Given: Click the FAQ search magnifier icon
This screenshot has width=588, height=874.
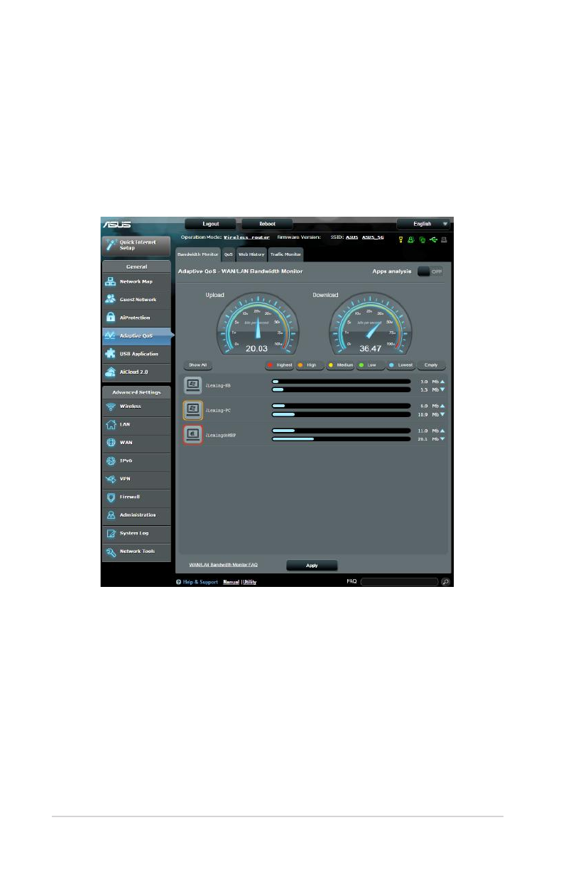Looking at the screenshot, I should (445, 581).
